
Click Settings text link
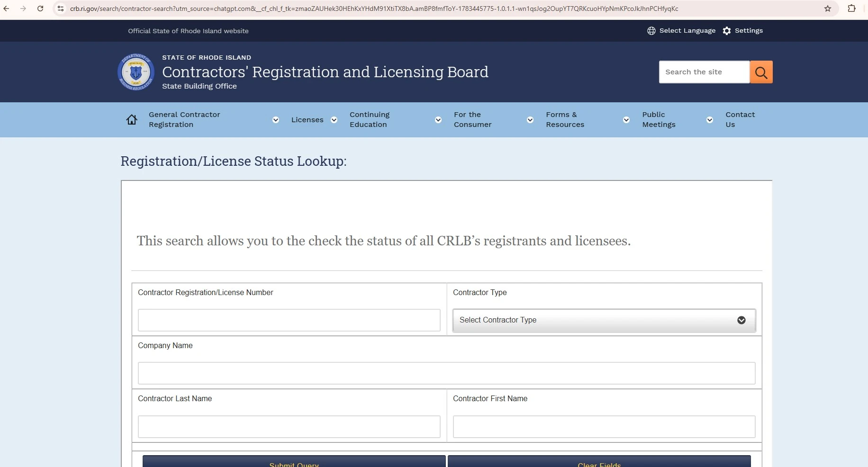[x=749, y=31]
